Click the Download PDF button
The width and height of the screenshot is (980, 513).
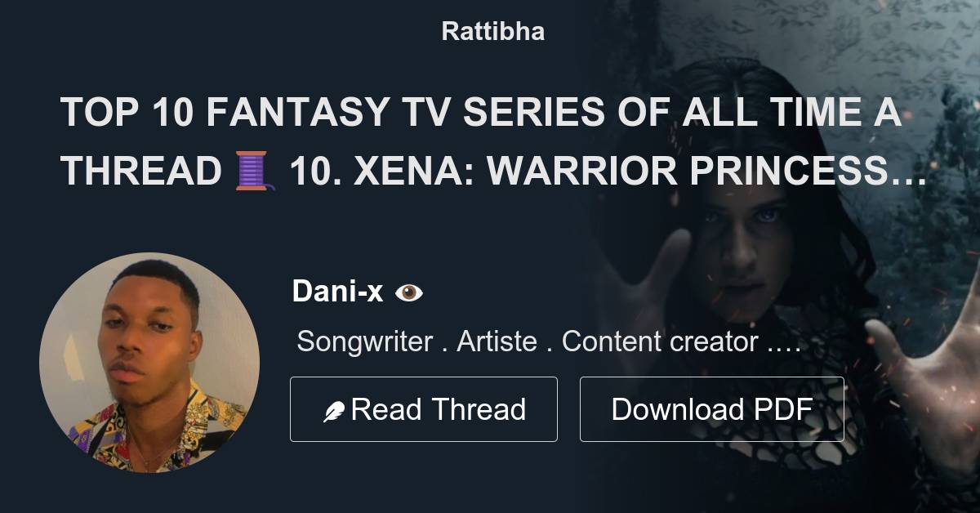[712, 409]
